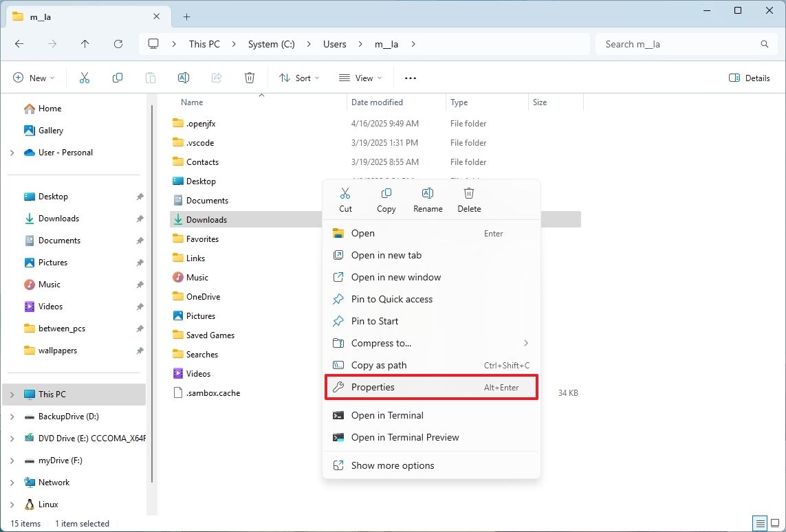
Task: Open the See more ellipsis on the toolbar
Action: tap(410, 78)
